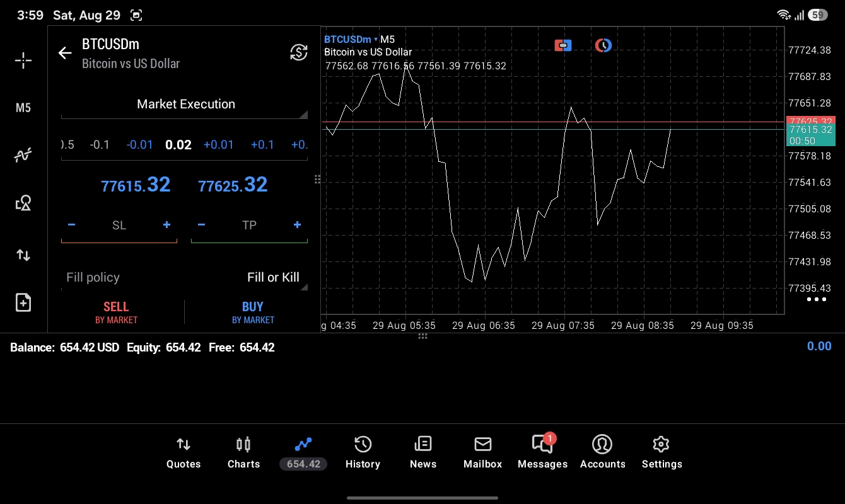The image size is (845, 504).
Task: Open the Trade tab showing 654.42
Action: 303,453
